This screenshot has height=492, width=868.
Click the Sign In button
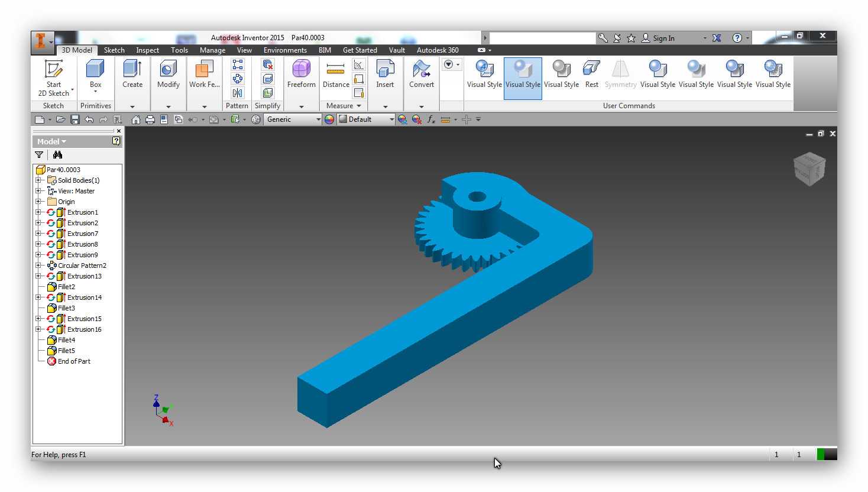pyautogui.click(x=658, y=38)
